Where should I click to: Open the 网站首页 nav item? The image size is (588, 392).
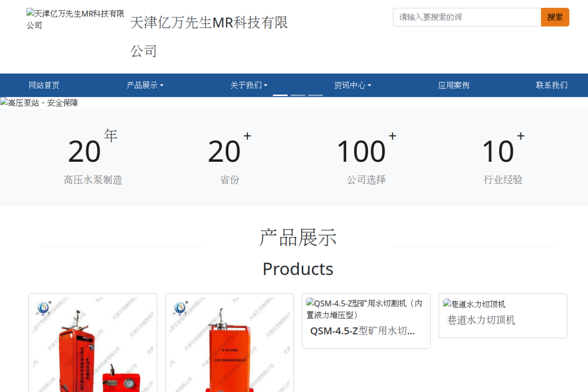tap(44, 85)
